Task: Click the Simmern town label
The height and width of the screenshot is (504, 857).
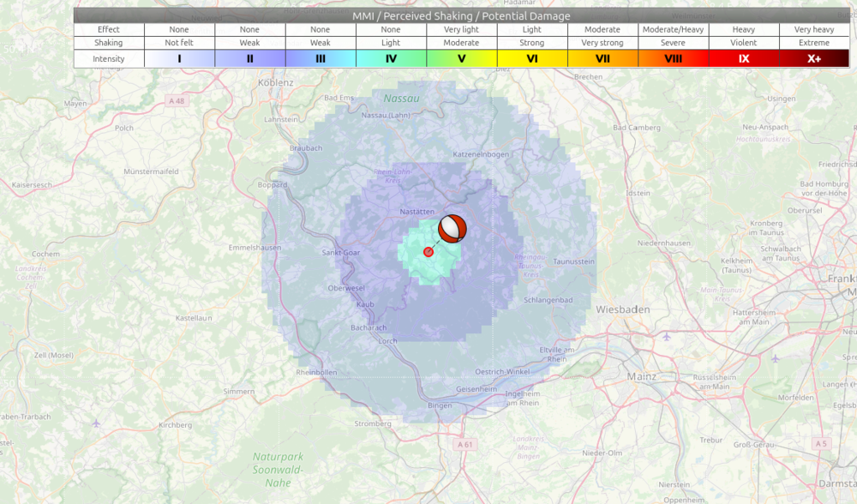Action: click(x=239, y=392)
